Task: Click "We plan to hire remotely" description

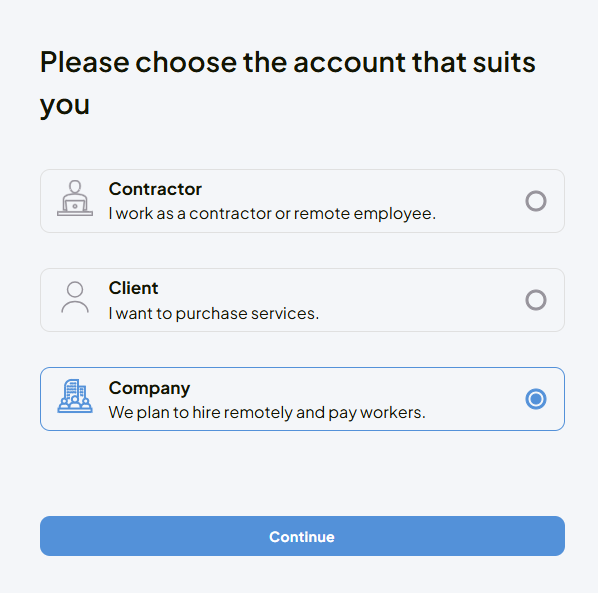Action: (x=267, y=413)
